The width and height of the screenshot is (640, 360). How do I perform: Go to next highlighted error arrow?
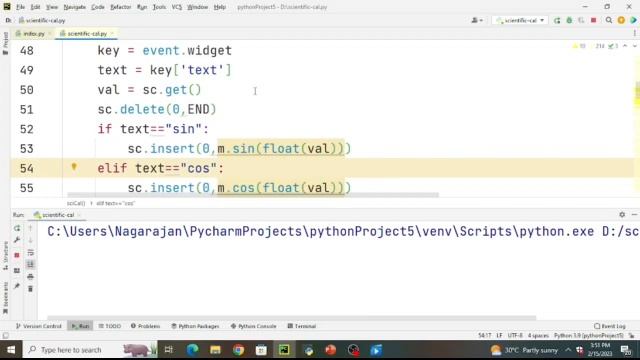coord(635,46)
